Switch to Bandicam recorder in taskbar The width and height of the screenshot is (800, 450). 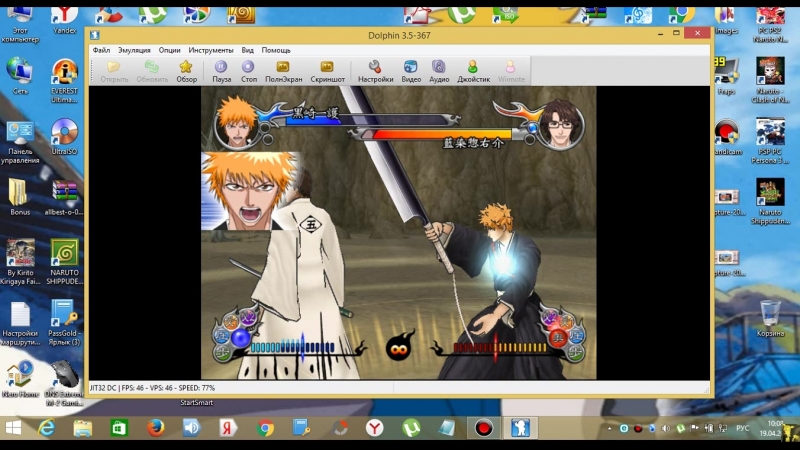pos(483,428)
